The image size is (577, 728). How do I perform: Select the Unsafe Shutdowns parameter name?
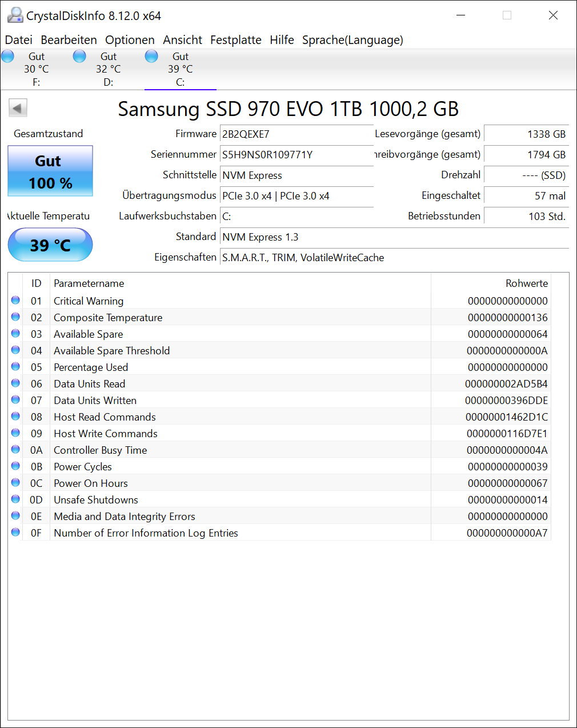[96, 500]
